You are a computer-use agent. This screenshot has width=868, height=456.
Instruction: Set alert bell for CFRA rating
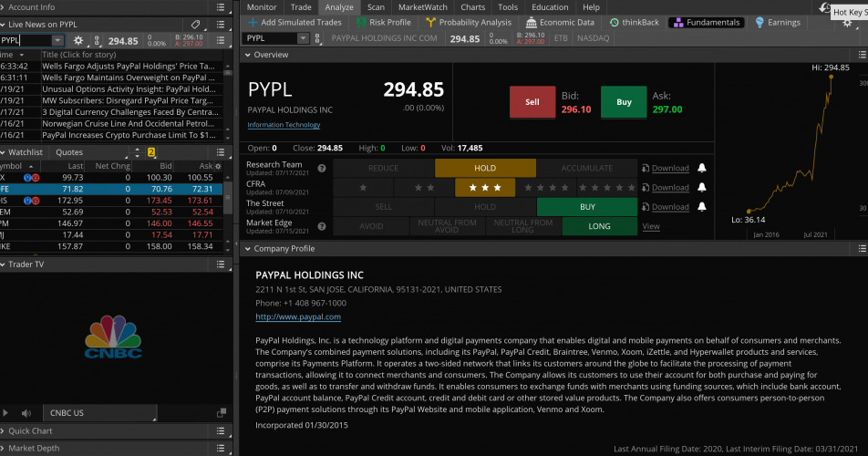(701, 188)
